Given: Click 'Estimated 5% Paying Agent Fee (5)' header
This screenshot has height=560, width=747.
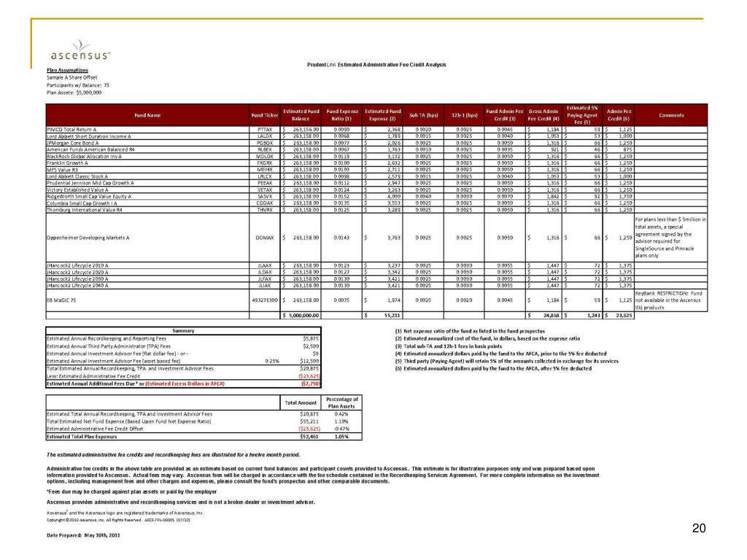Looking at the screenshot, I should click(581, 115).
